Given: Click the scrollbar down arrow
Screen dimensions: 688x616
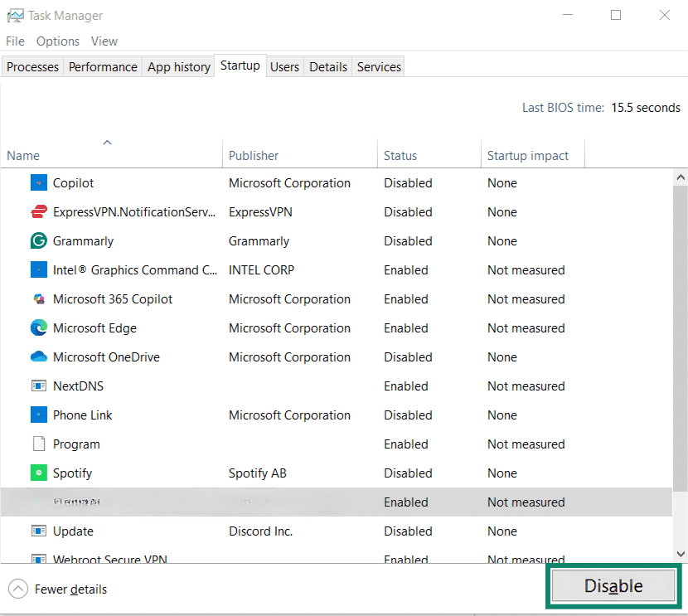Looking at the screenshot, I should point(681,554).
